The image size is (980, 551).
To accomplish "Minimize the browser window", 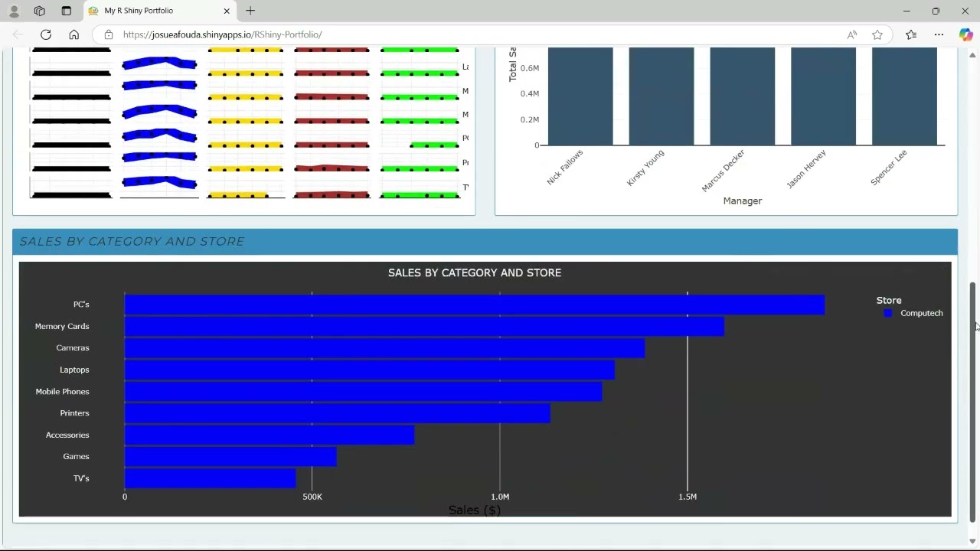I will (x=906, y=11).
